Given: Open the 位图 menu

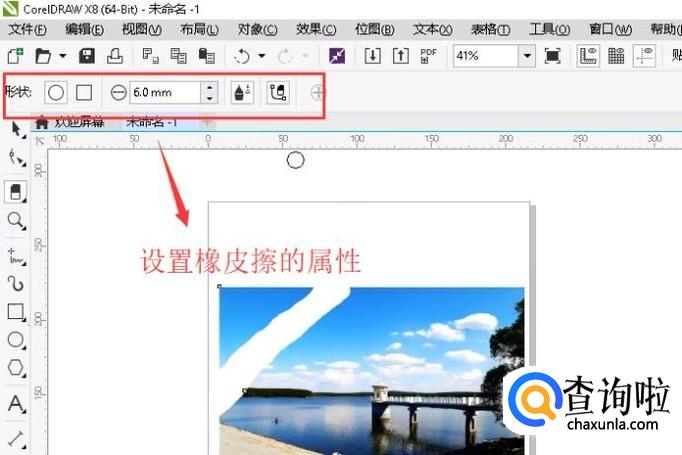Looking at the screenshot, I should tap(374, 30).
